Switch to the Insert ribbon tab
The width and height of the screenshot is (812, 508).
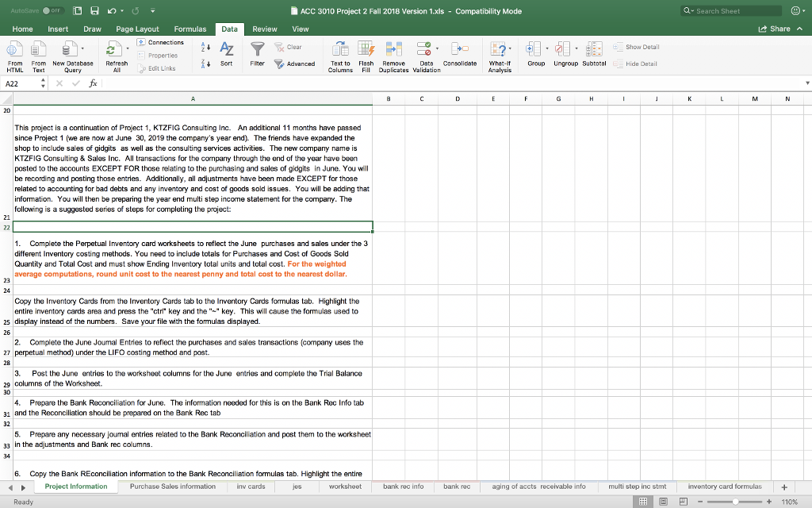click(58, 29)
